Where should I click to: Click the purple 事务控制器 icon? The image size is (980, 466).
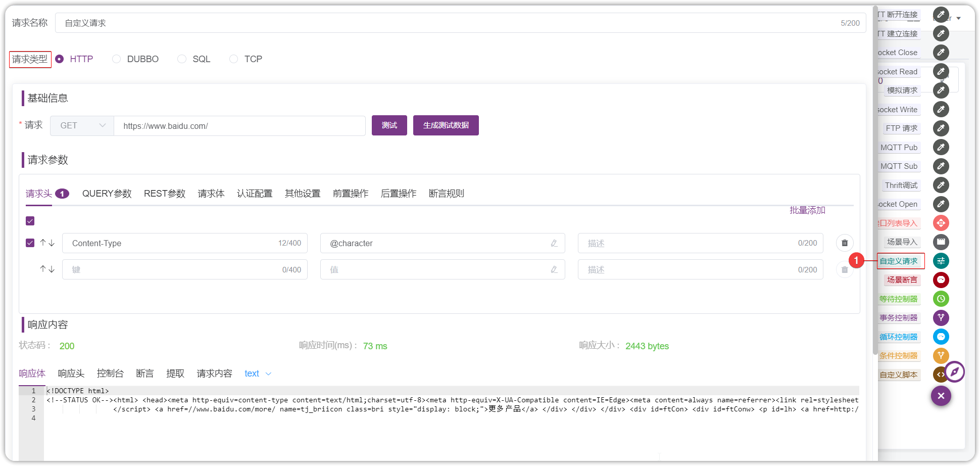tap(941, 318)
